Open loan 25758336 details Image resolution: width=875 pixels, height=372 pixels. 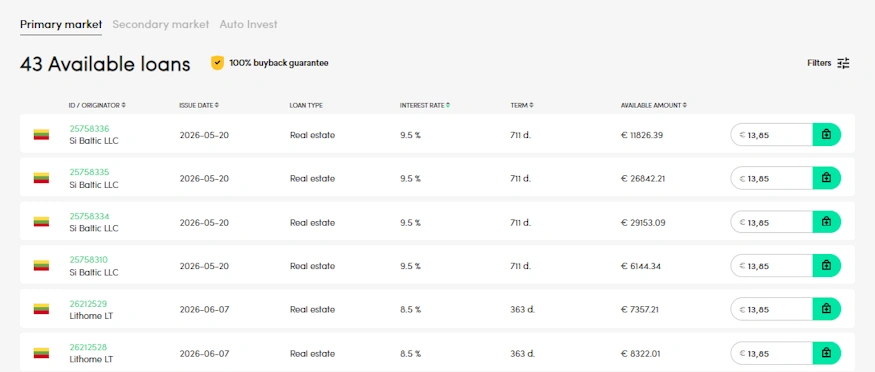(89, 128)
